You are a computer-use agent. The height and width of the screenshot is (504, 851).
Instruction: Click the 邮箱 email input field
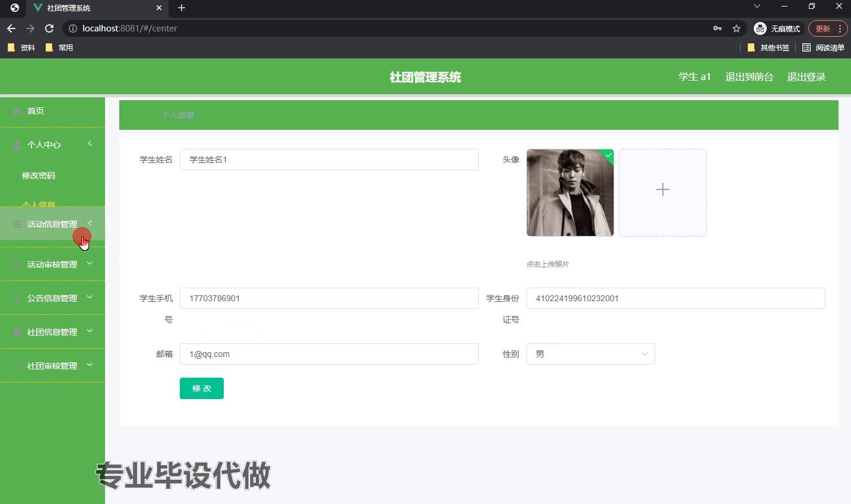pyautogui.click(x=329, y=354)
